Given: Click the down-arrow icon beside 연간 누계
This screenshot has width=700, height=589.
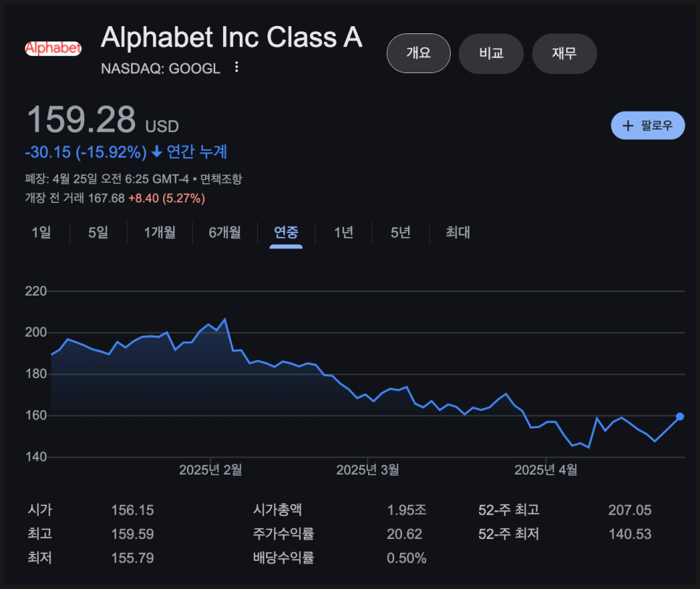Looking at the screenshot, I should coord(157,152).
